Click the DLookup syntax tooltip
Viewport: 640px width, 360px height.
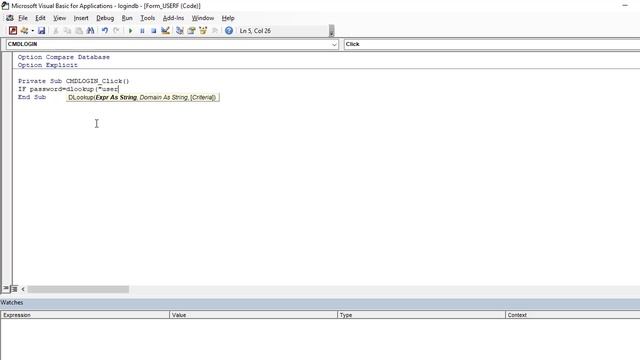pos(142,97)
